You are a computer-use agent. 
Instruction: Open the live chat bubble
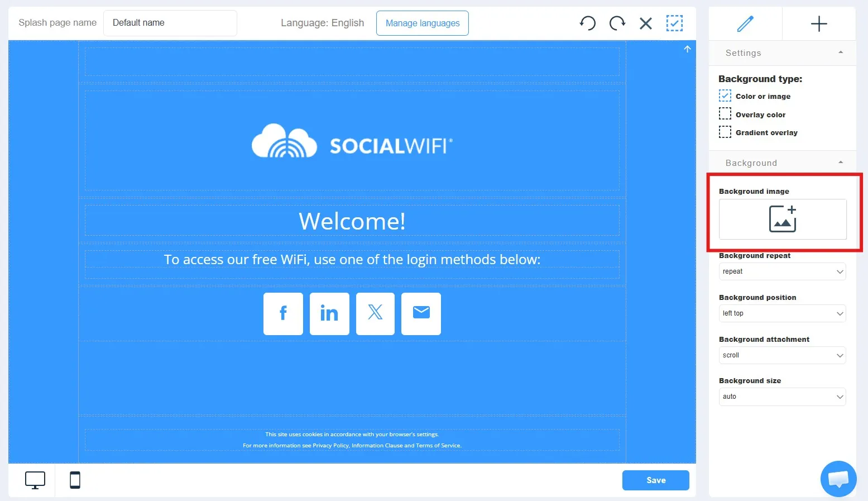coord(838,479)
